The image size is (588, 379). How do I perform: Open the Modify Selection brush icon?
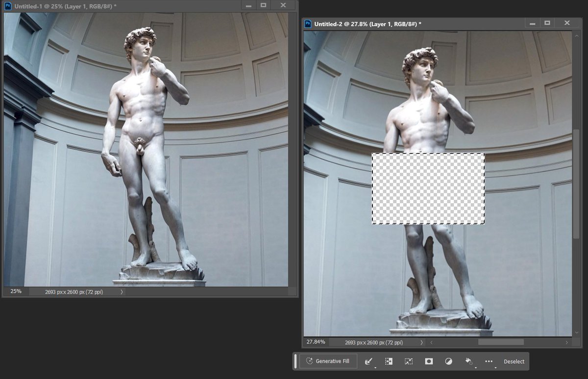point(369,361)
